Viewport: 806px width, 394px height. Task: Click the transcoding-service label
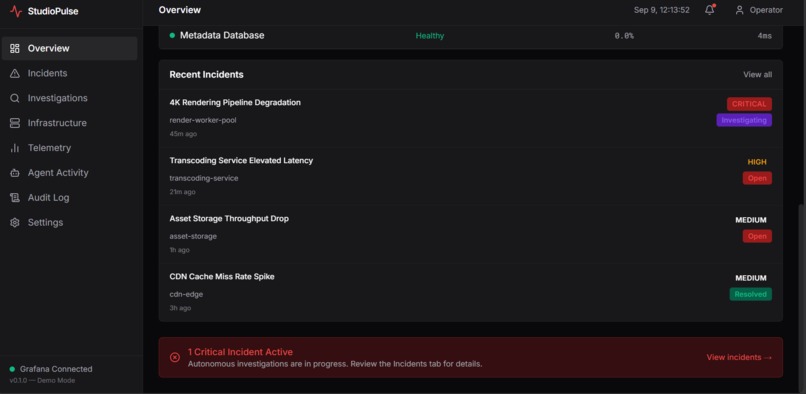204,178
